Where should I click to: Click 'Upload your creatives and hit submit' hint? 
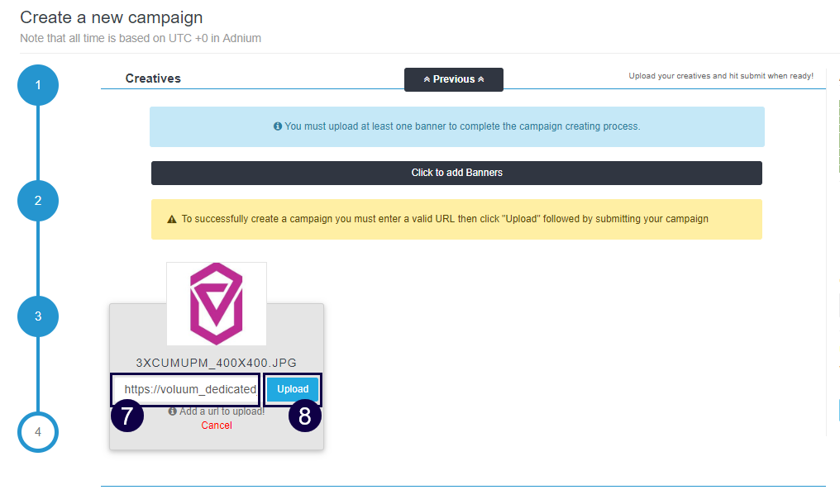tap(720, 76)
